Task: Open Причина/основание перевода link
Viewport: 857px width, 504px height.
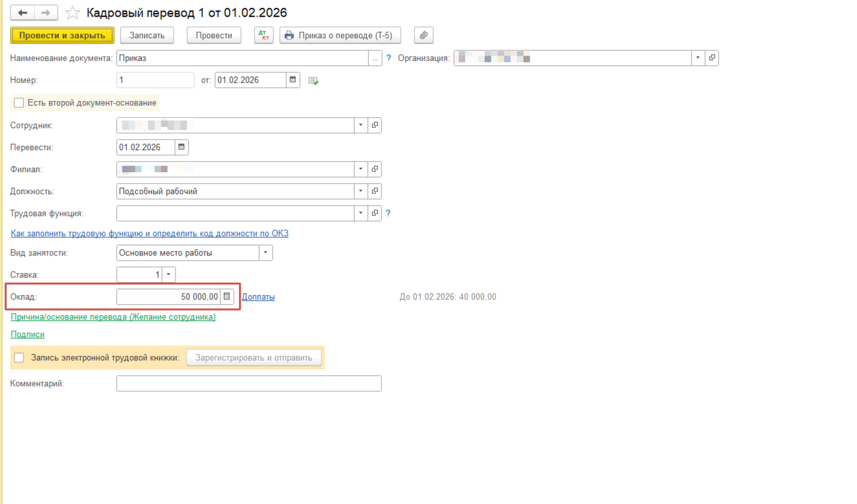Action: tap(113, 317)
